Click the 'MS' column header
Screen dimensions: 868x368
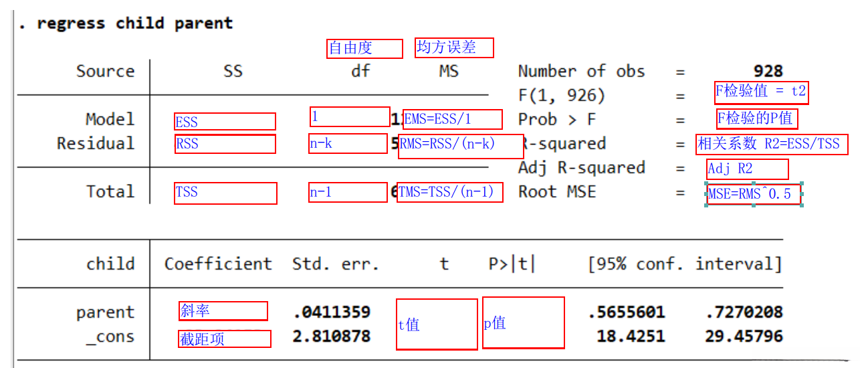pos(449,72)
